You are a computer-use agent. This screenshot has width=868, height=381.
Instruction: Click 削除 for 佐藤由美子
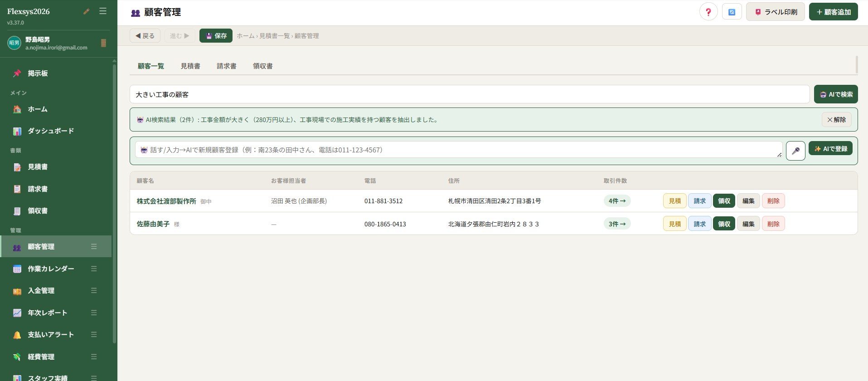click(773, 224)
